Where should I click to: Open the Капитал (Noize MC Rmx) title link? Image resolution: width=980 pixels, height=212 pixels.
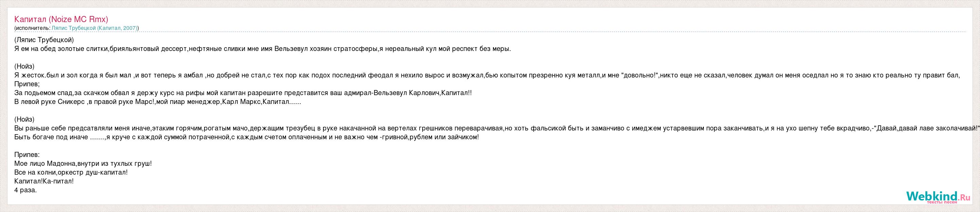click(x=61, y=19)
